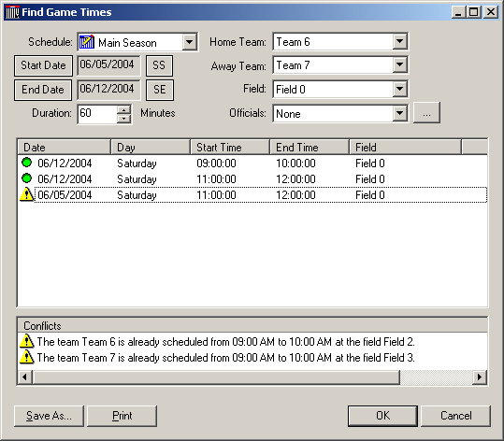Open the Schedule dropdown
504x441 pixels.
(190, 42)
